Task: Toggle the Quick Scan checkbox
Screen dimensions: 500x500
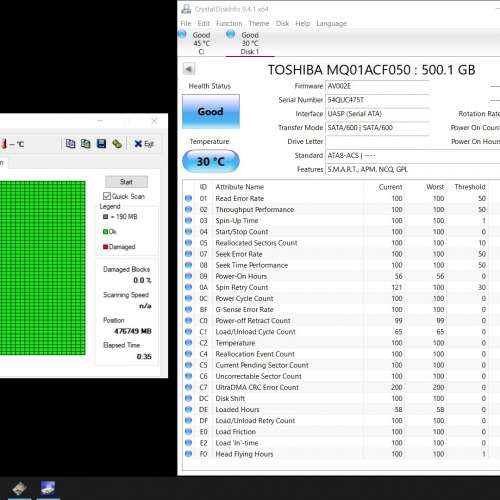Action: pyautogui.click(x=107, y=196)
